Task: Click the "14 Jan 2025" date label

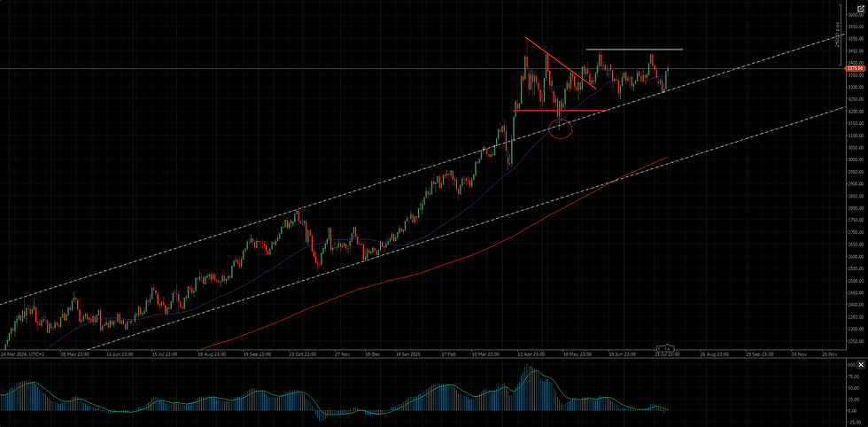Action: point(407,353)
